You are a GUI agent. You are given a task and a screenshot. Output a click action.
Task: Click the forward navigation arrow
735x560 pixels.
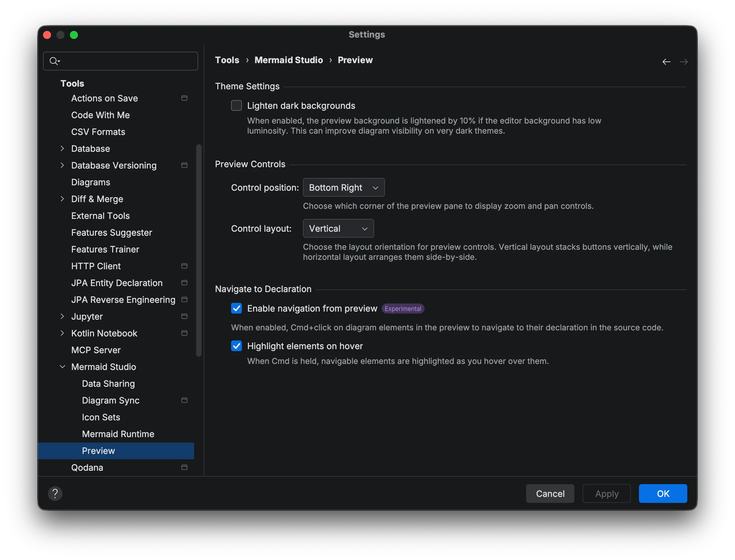[x=684, y=62]
